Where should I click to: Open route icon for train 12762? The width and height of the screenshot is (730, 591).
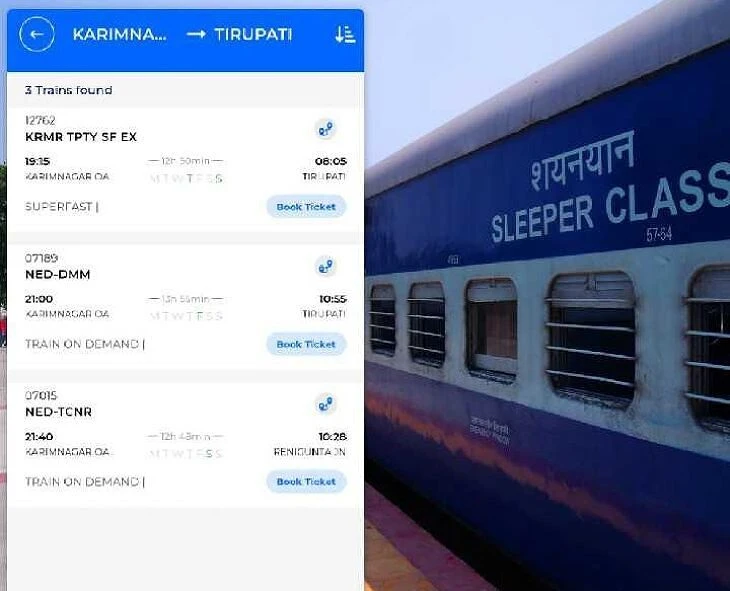click(x=325, y=129)
